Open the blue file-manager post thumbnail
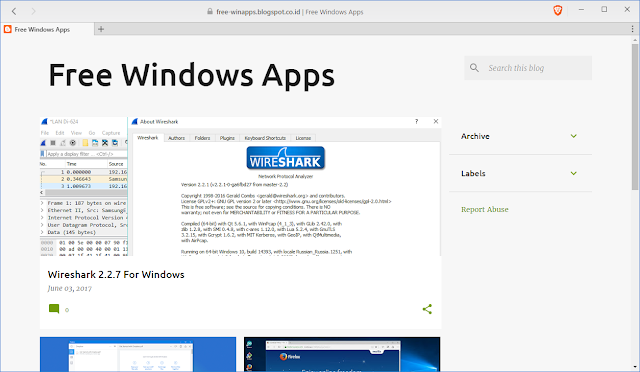Screen dimensions: 640x372 click(138, 354)
